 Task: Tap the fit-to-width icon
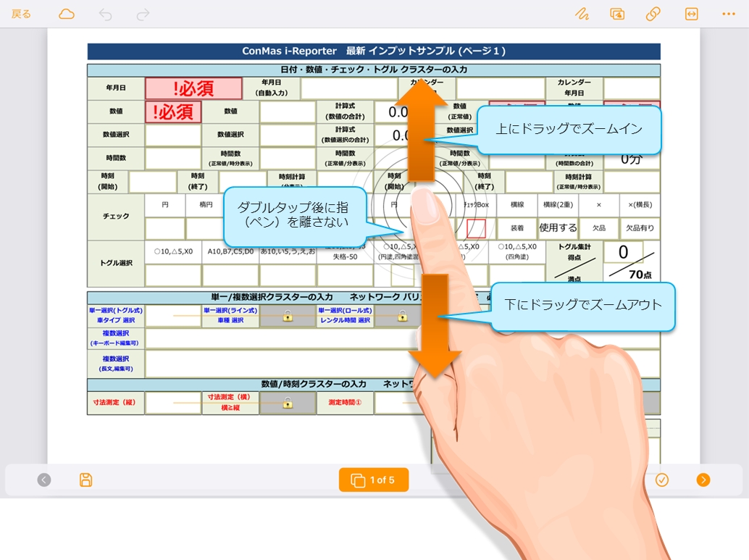click(691, 14)
